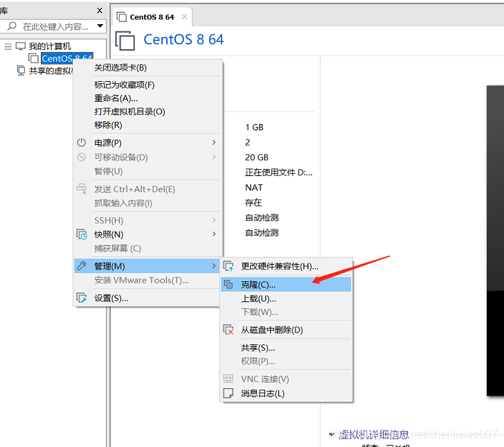This screenshot has height=447, width=504.
Task: Expand 电源(P) submenu arrow
Action: [214, 142]
